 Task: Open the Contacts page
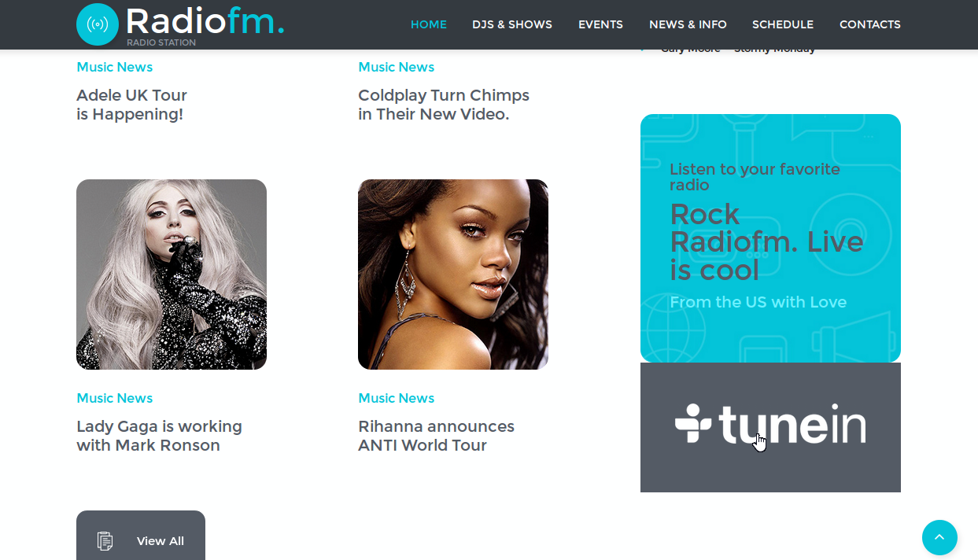870,24
